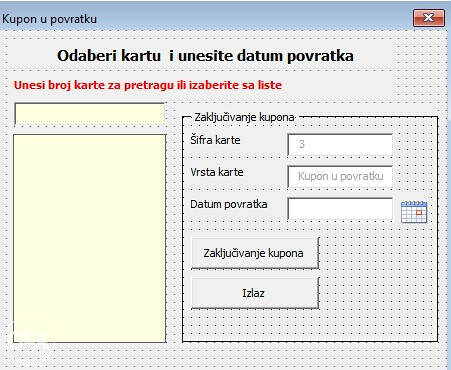The height and width of the screenshot is (370, 451).
Task: Click the 'Vrsta karte' label
Action: coord(217,172)
